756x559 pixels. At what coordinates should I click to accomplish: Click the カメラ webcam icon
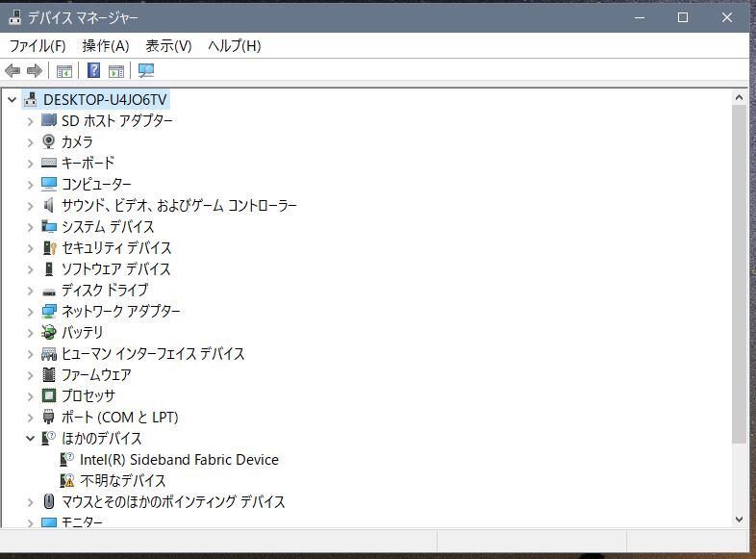[x=49, y=141]
